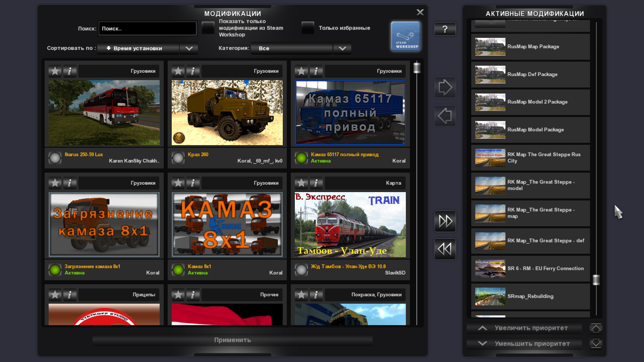Open the Время установки sort dropdown
Viewport: 644px width, 362px height.
138,48
